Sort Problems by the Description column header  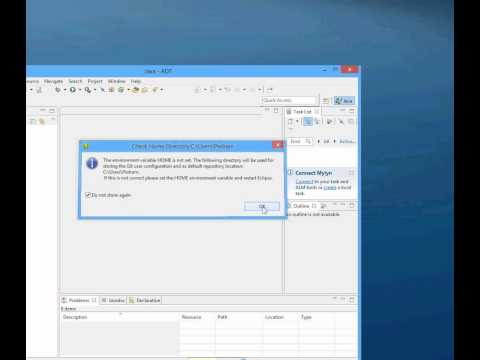[x=120, y=317]
